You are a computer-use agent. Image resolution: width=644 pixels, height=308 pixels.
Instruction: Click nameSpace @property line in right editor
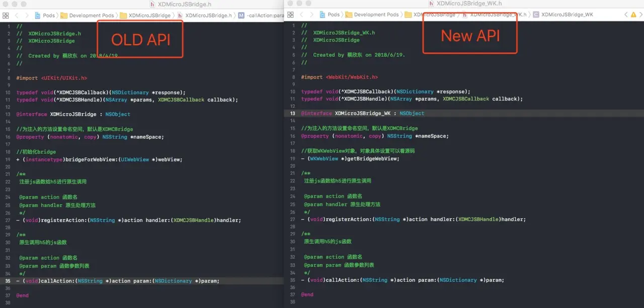[375, 136]
